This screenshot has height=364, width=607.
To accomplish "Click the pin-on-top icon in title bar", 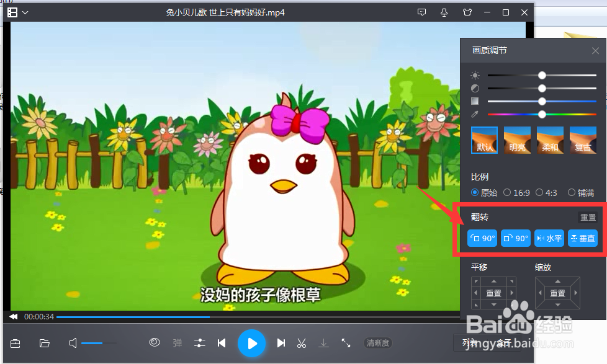I will (x=444, y=12).
